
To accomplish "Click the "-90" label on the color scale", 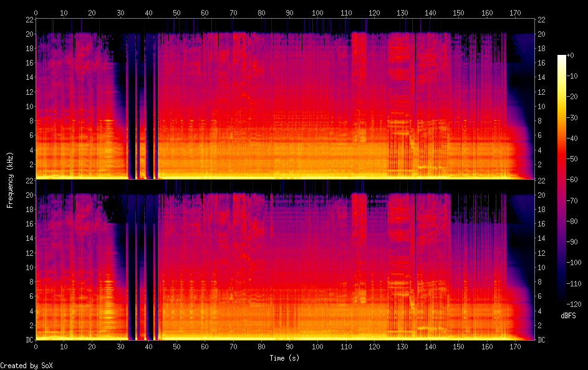I will (x=572, y=241).
